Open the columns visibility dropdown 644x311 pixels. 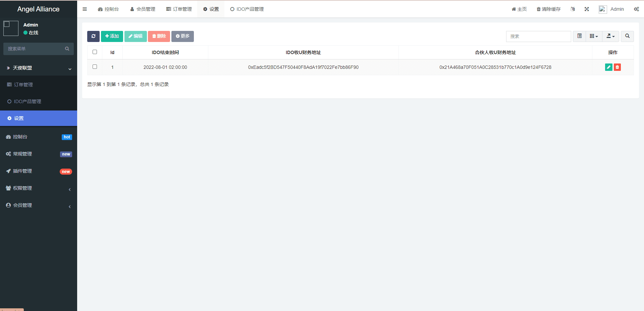(x=594, y=36)
